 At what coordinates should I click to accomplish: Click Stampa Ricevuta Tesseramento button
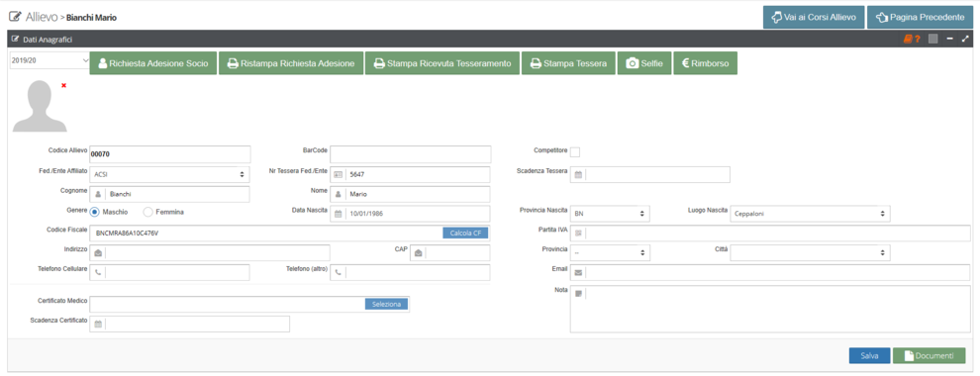[x=442, y=63]
